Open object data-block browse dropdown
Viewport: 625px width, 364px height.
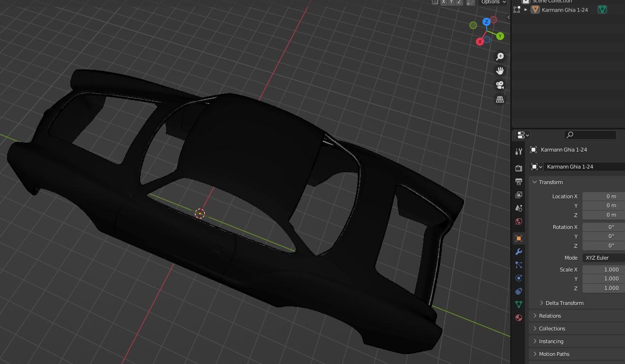coord(537,167)
